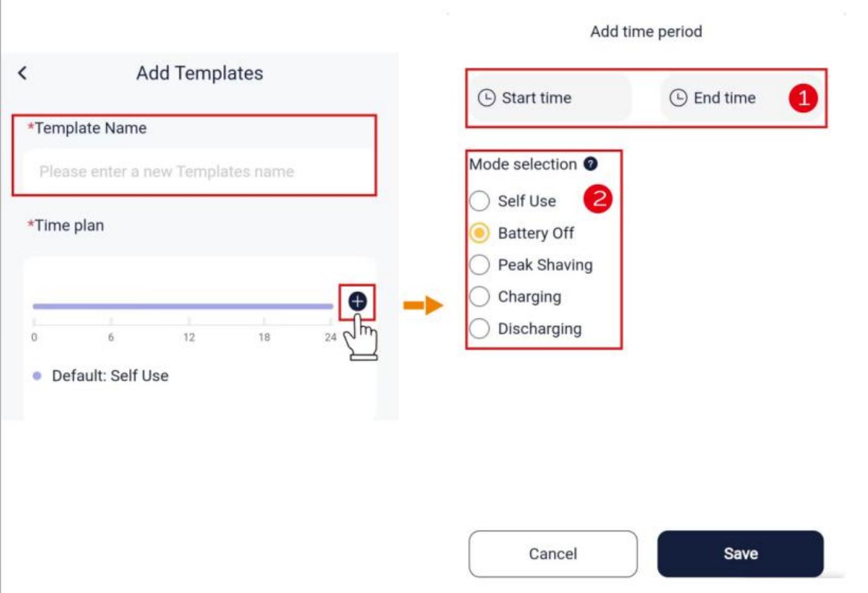This screenshot has height=593, width=868.
Task: Open the Start time picker field
Action: tap(550, 98)
